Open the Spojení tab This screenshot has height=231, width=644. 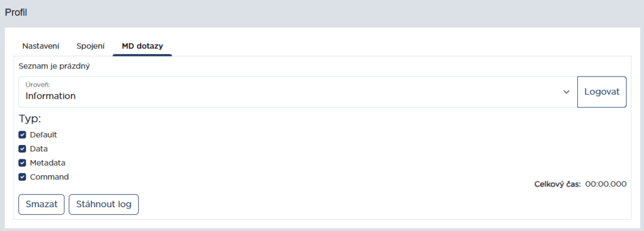pos(91,46)
